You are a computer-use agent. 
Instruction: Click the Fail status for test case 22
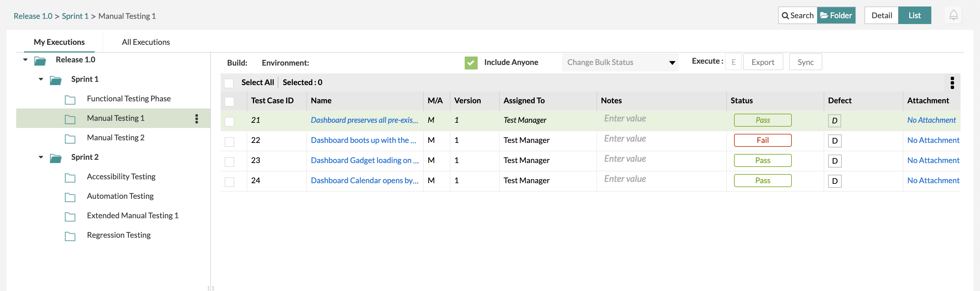(x=762, y=140)
